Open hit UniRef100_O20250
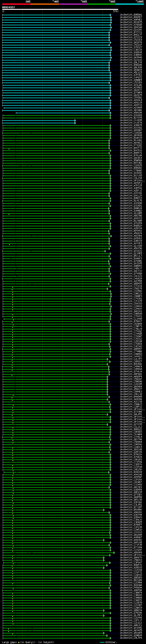146x644 pixels. pyautogui.click(x=131, y=30)
